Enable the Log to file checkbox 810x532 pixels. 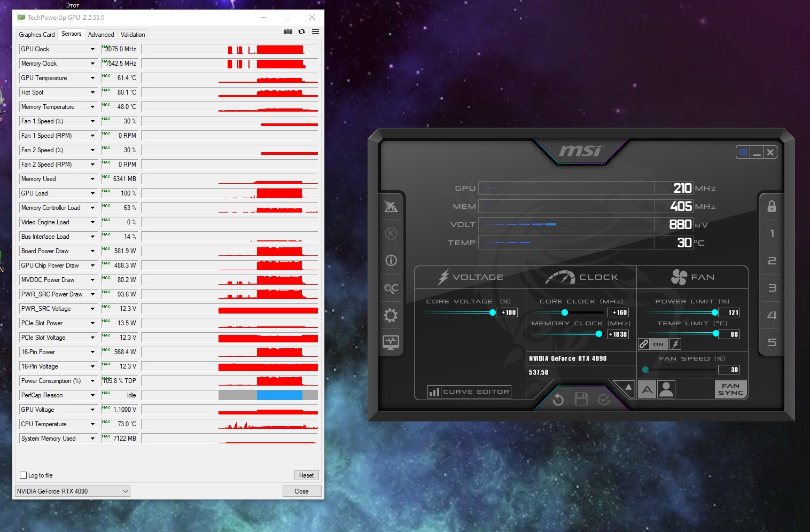[x=23, y=475]
